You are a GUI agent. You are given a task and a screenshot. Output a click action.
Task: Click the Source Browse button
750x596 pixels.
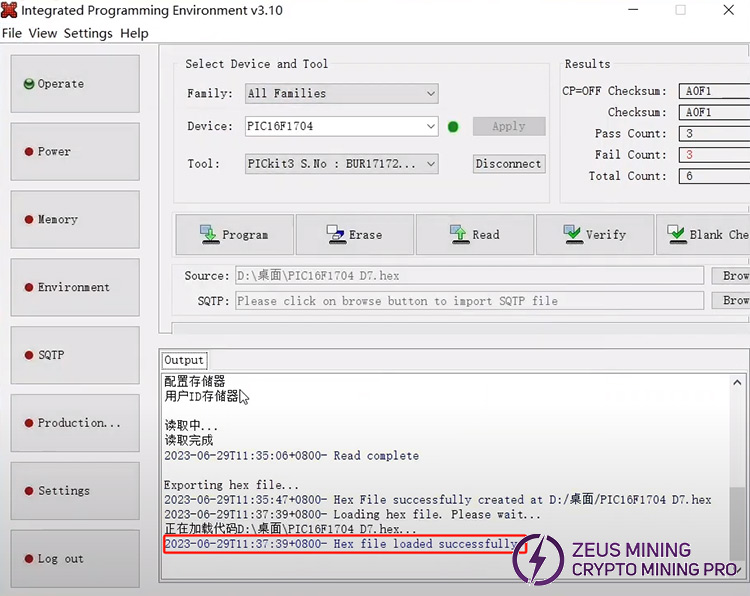pyautogui.click(x=730, y=276)
